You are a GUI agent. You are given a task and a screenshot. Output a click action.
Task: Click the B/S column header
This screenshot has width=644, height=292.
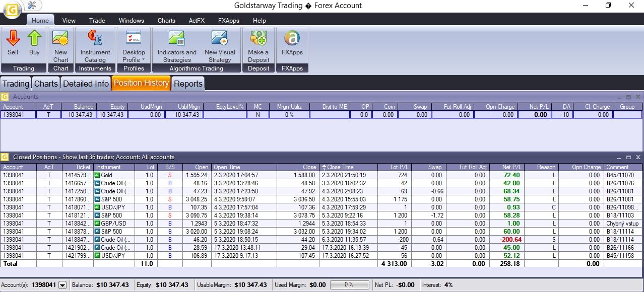coord(170,167)
